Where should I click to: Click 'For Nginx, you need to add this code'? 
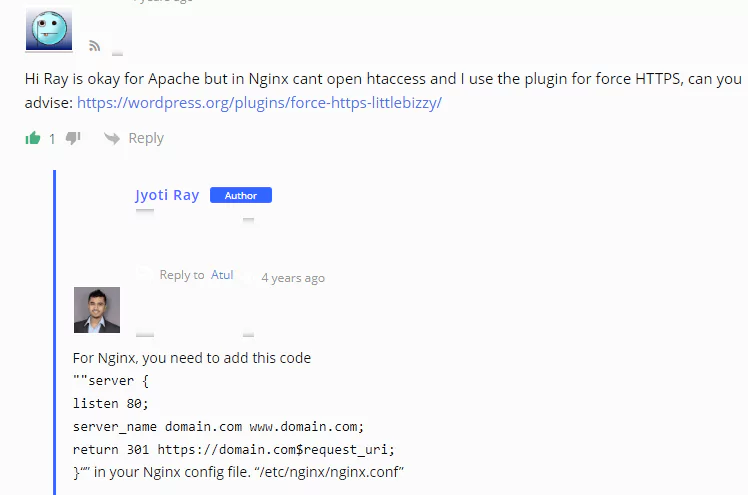(192, 358)
